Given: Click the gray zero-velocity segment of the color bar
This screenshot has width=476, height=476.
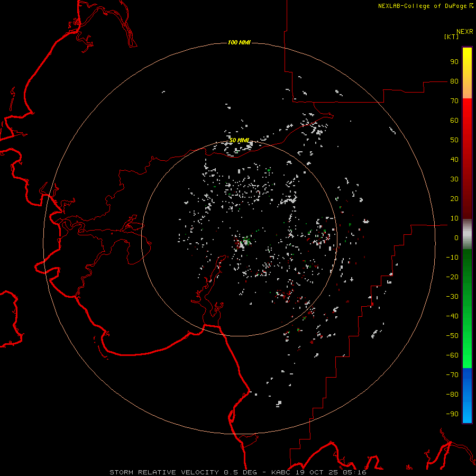Looking at the screenshot, I should coord(467,234).
